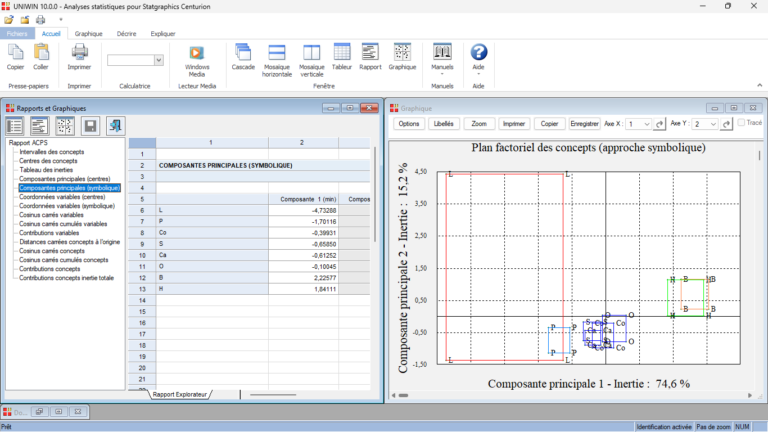Select Centres des concepts tree item
The image size is (768, 432).
(48, 161)
